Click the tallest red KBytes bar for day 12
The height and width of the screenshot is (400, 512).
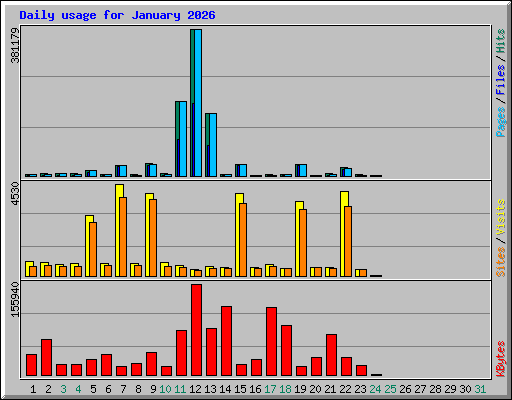[196, 330]
